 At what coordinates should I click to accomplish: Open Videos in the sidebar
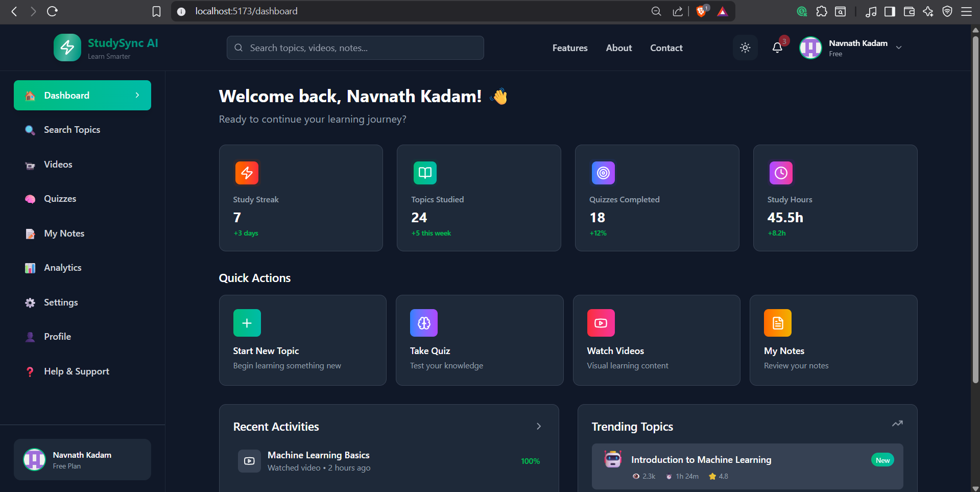pyautogui.click(x=82, y=165)
